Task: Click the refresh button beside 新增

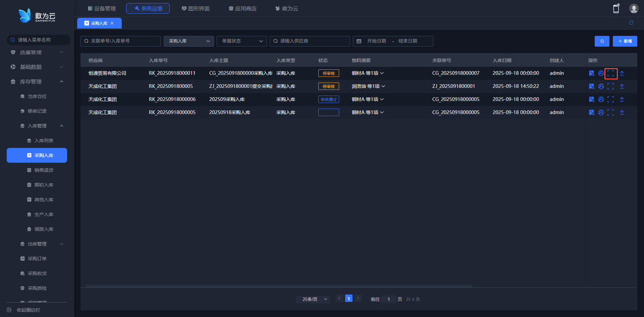Action: pyautogui.click(x=602, y=41)
